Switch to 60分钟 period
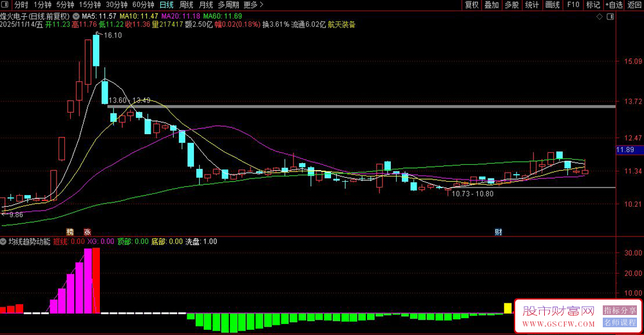 tap(143, 5)
